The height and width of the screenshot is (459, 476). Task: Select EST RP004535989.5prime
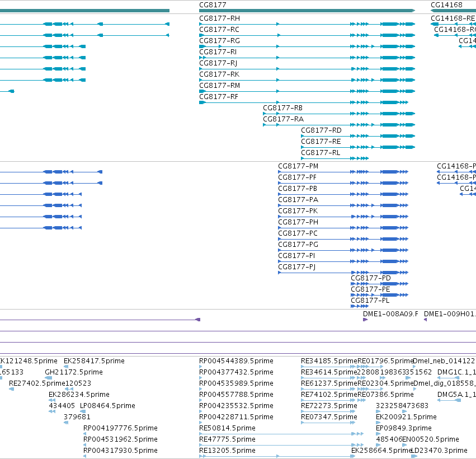pyautogui.click(x=236, y=383)
